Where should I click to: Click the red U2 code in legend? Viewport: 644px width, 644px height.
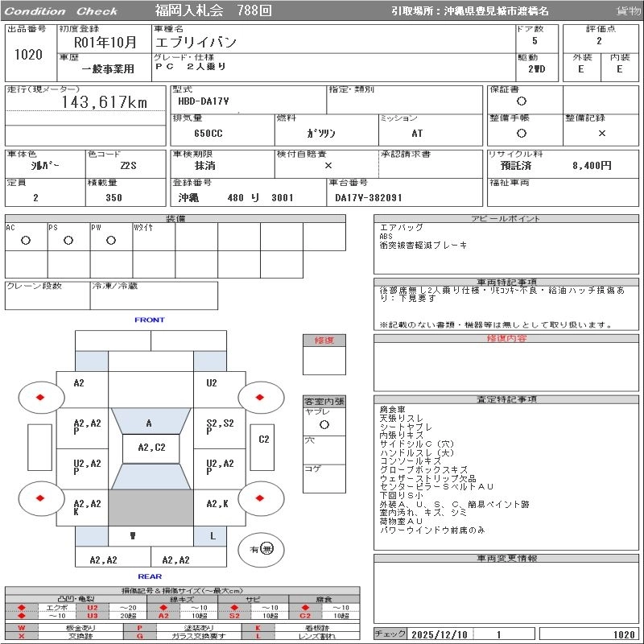[93, 608]
